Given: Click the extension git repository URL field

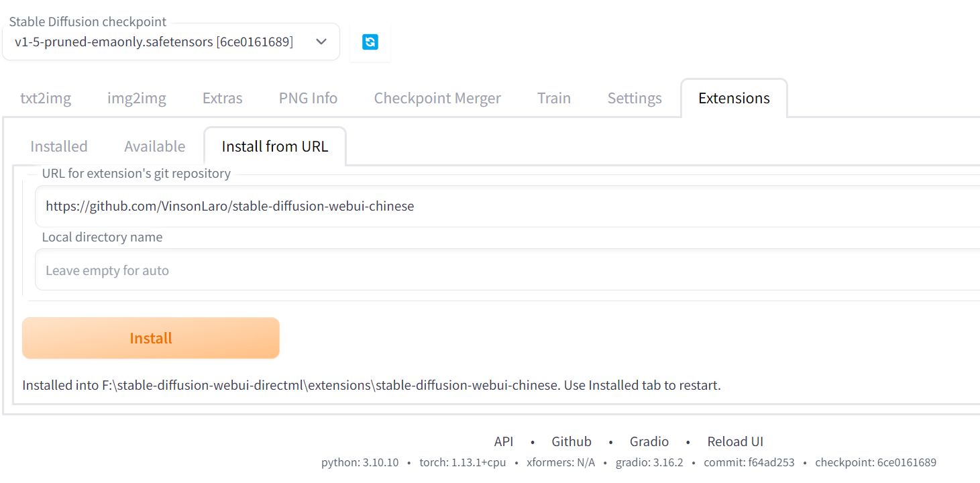Looking at the screenshot, I should [508, 206].
